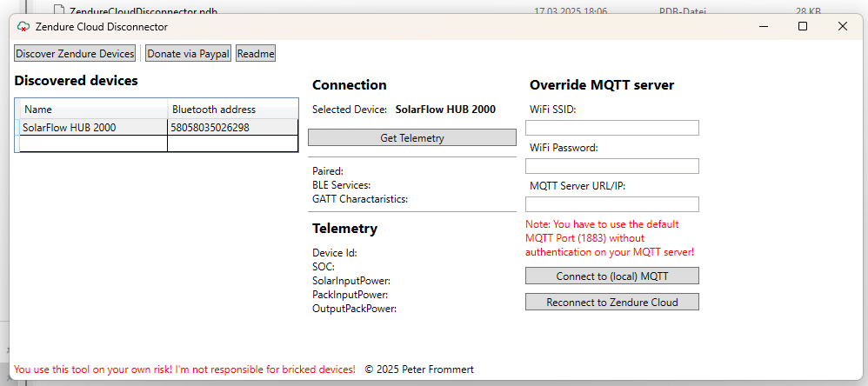Minimize the Zendure Cloud Disconnector window
Screen dimensions: 868x386
click(x=764, y=26)
